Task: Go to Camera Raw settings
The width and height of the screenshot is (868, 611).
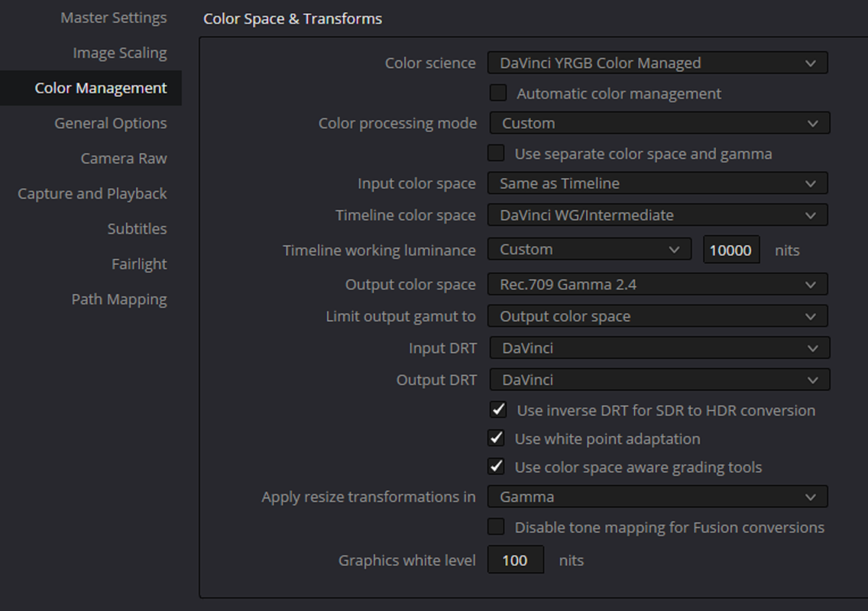Action: tap(124, 158)
